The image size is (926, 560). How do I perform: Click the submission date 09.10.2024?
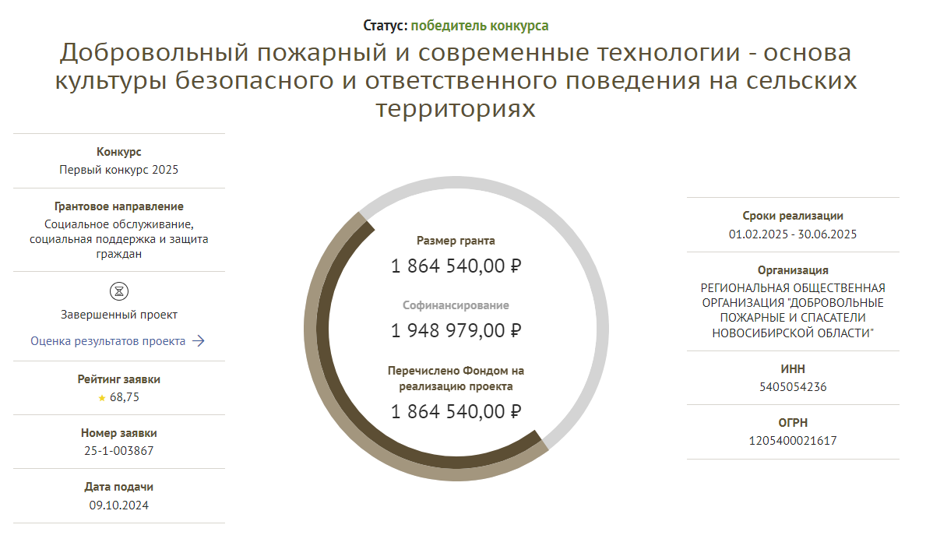[x=118, y=505]
